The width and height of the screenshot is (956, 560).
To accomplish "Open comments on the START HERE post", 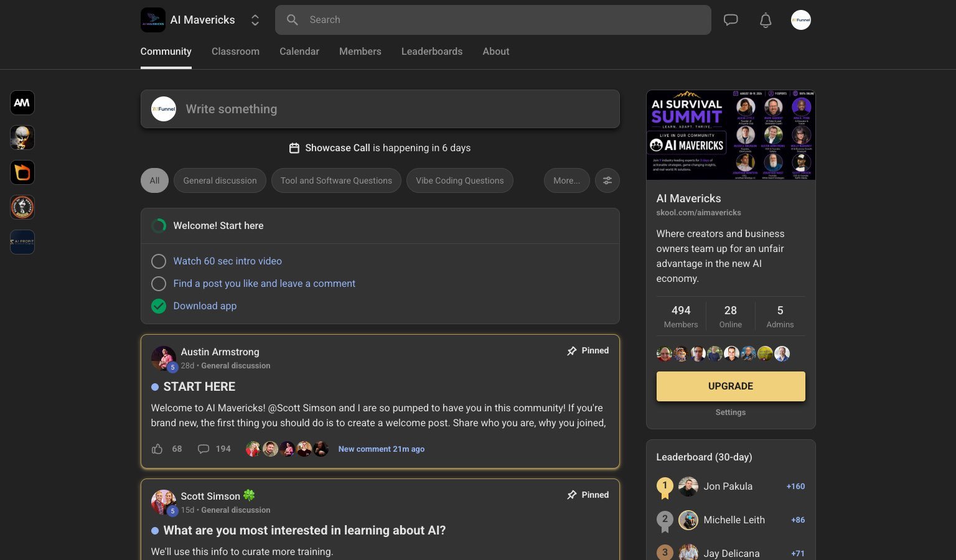I will (x=204, y=449).
